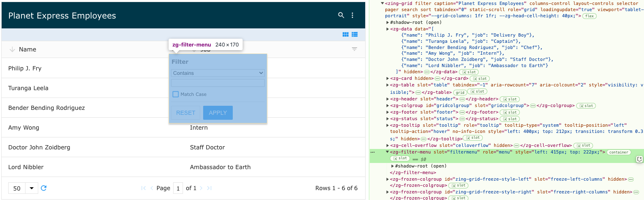Switch to card layout view

(345, 35)
